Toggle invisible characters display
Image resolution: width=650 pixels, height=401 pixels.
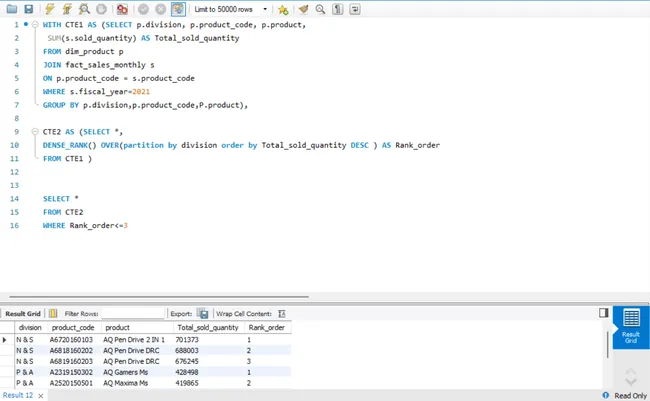(x=337, y=9)
